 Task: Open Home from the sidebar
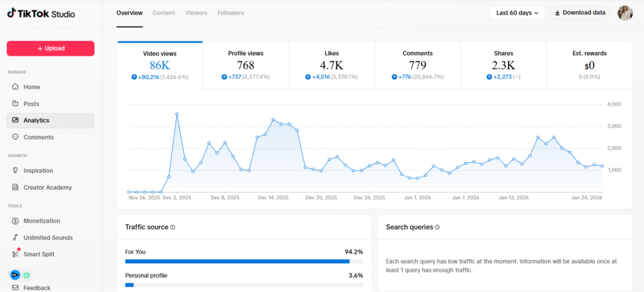click(x=31, y=87)
